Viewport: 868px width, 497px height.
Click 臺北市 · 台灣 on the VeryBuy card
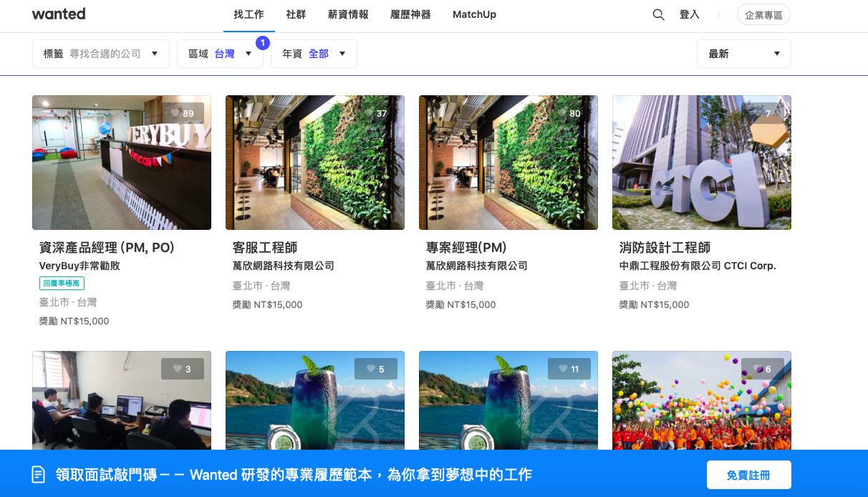pyautogui.click(x=68, y=302)
